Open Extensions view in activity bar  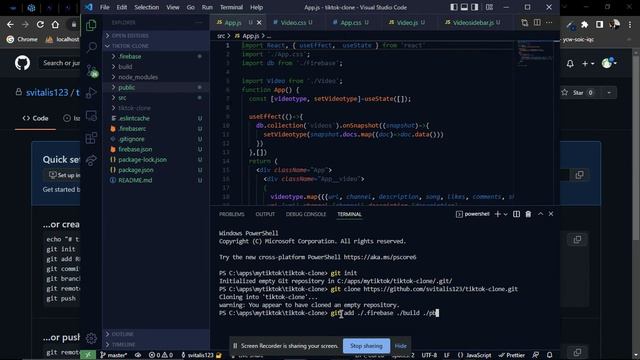91,138
